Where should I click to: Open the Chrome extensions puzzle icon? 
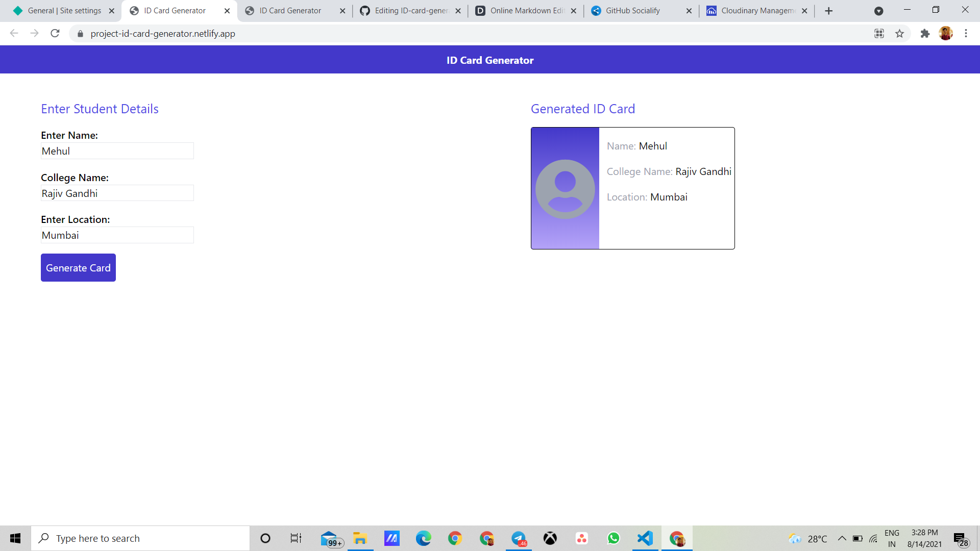pos(925,33)
